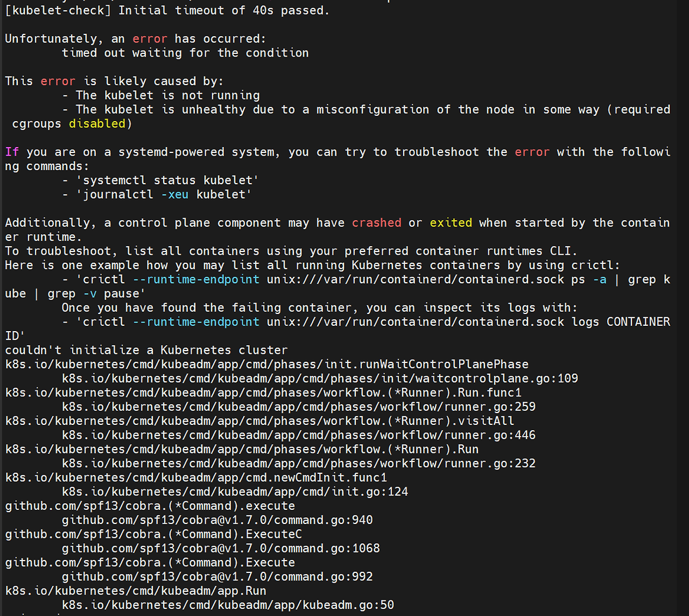Viewport: 689px width, 616px height.
Task: Click the red 'crashed' word
Action: coord(377,223)
